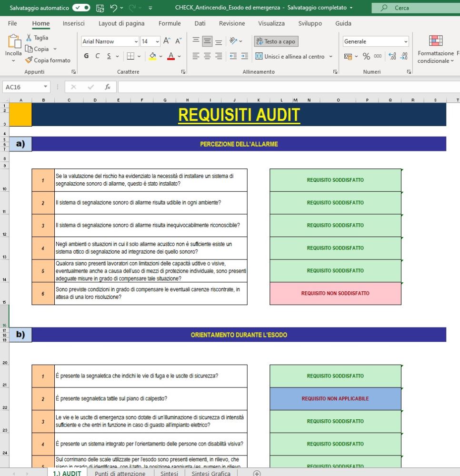The image size is (460, 476).
Task: Click the Copia button
Action: click(x=37, y=49)
